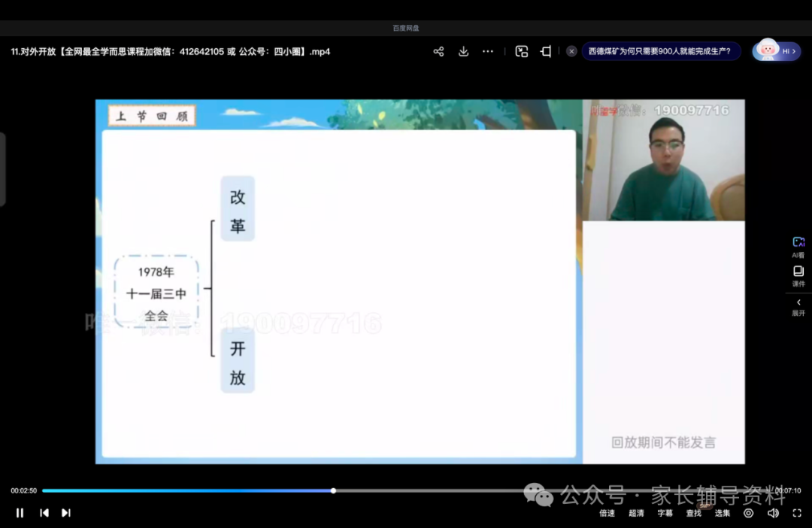Click the teacher webcam video thumbnail

[x=664, y=160]
